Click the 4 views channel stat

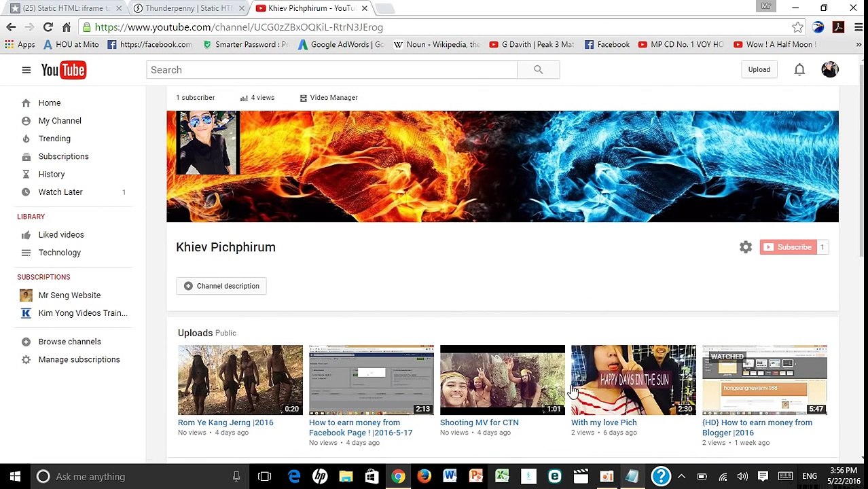tap(257, 98)
